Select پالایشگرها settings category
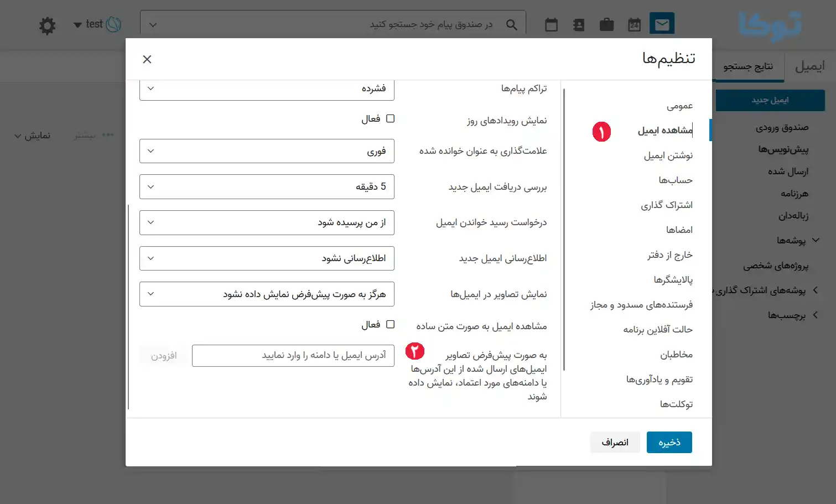 [673, 280]
